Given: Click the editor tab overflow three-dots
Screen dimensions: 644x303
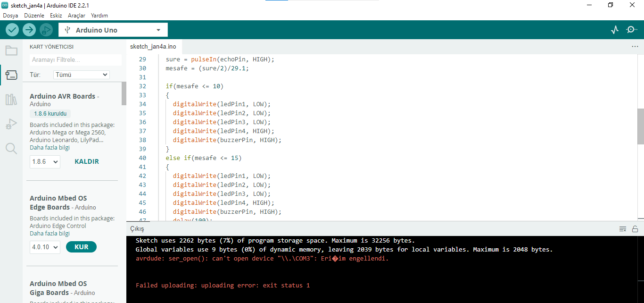Looking at the screenshot, I should tap(635, 47).
